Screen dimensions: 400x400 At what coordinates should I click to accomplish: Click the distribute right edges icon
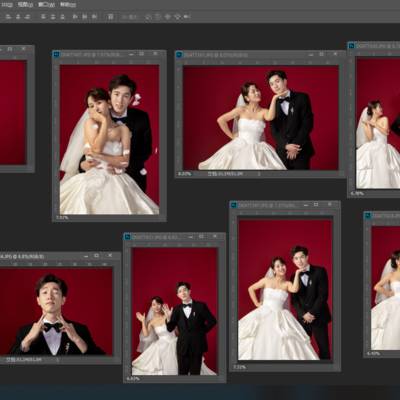pyautogui.click(x=94, y=17)
